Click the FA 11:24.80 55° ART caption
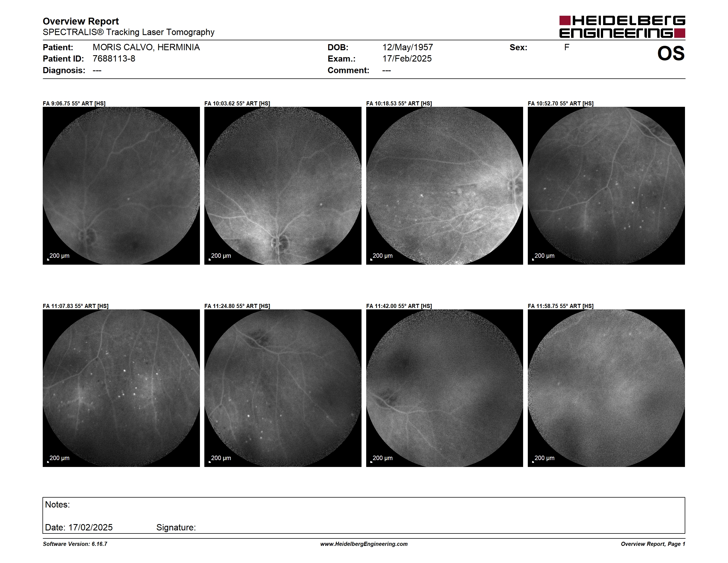The image size is (728, 563). click(x=237, y=306)
